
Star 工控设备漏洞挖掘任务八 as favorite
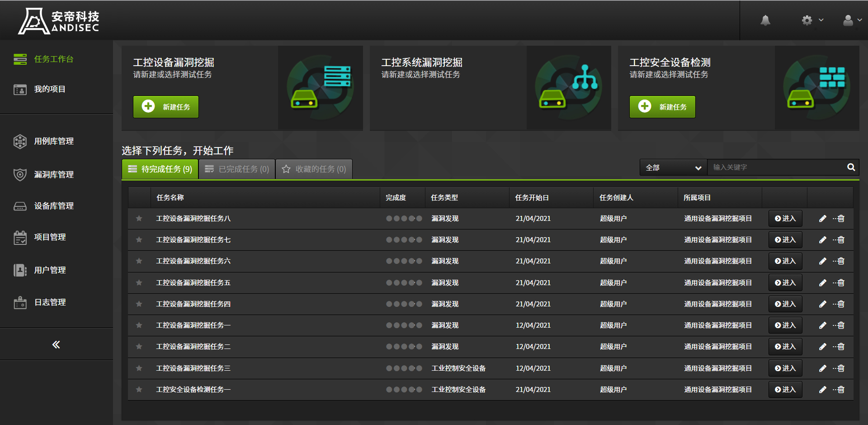pos(139,219)
